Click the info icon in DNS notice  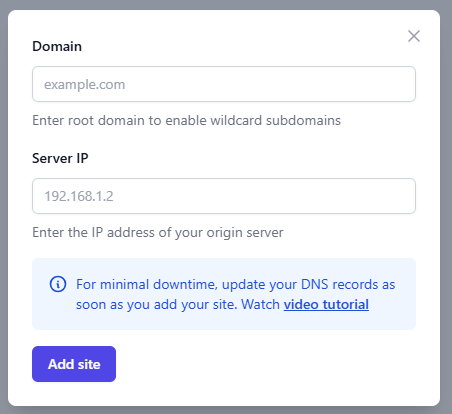click(x=58, y=284)
